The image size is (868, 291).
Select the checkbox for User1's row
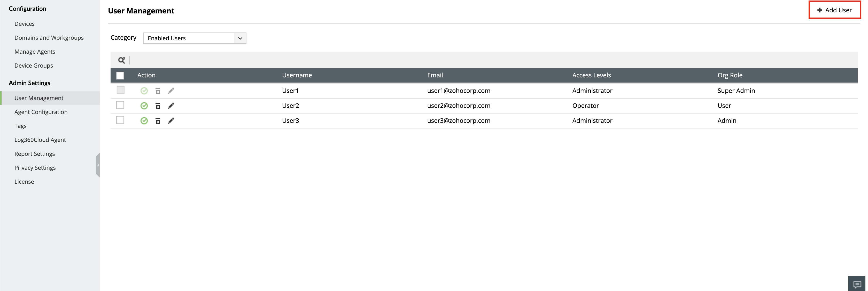(120, 90)
